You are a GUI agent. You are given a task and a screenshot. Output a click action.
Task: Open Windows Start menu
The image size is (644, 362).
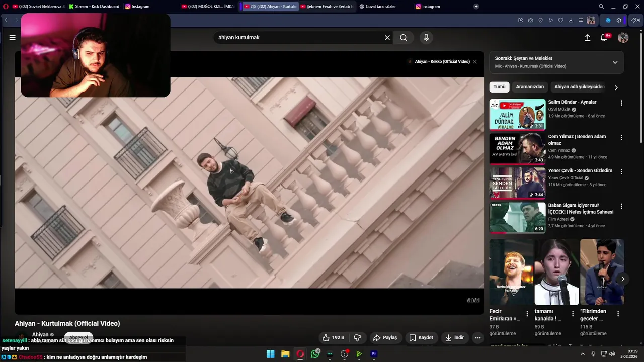(x=270, y=354)
